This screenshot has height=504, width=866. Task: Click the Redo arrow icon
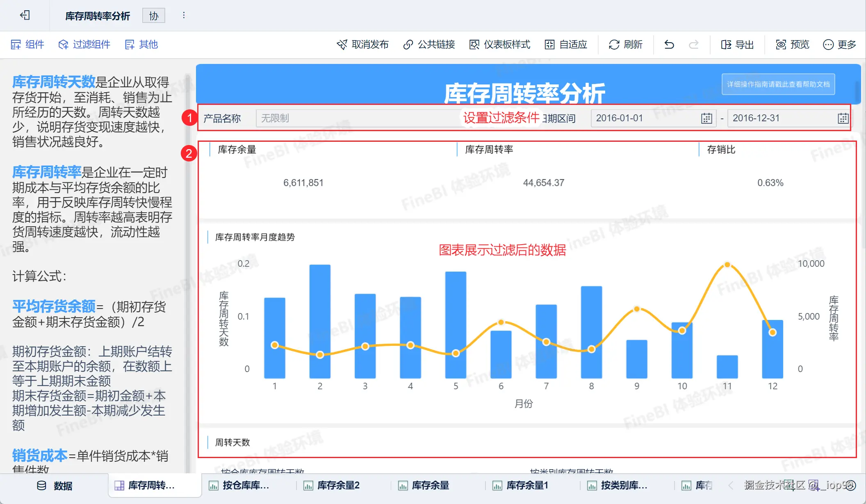[693, 44]
